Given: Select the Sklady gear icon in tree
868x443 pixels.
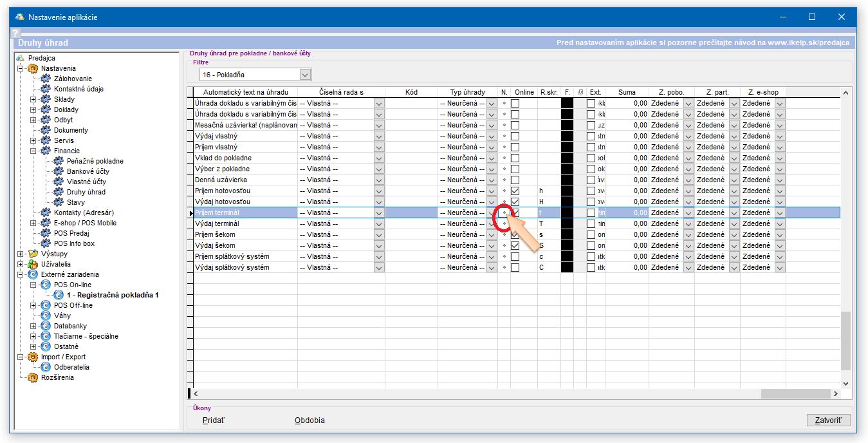Looking at the screenshot, I should tap(45, 99).
